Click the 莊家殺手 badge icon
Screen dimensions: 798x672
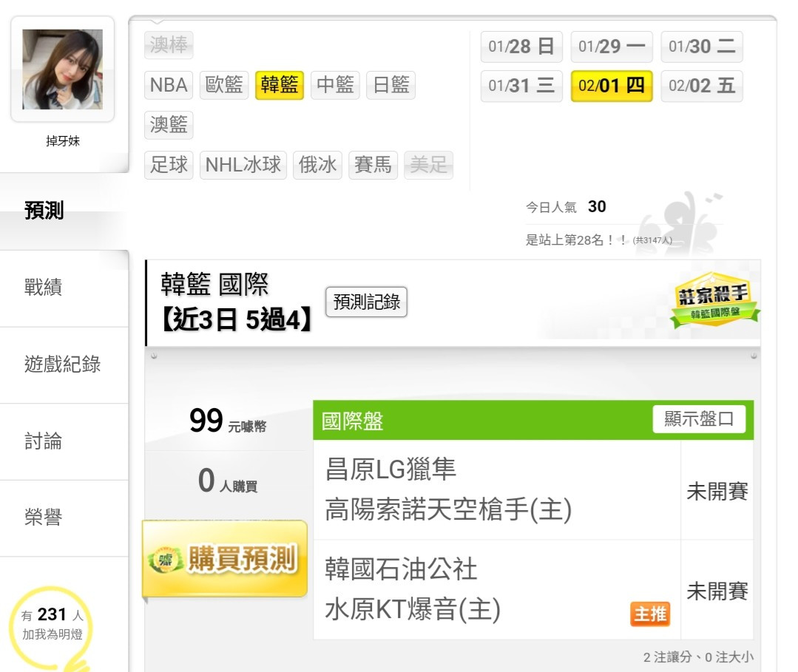pyautogui.click(x=714, y=300)
